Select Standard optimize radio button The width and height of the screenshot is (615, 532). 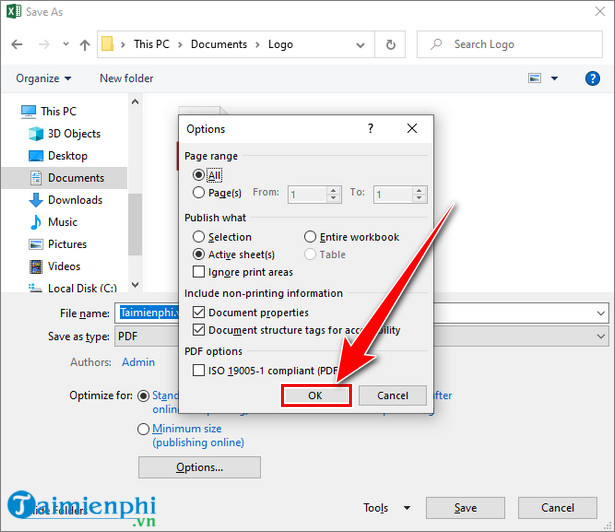[143, 396]
